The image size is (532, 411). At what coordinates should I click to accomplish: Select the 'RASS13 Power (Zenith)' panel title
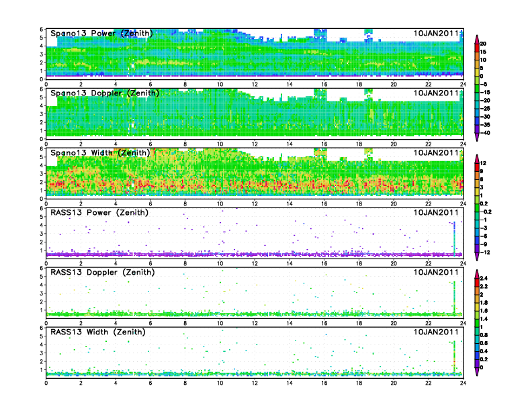tap(99, 213)
